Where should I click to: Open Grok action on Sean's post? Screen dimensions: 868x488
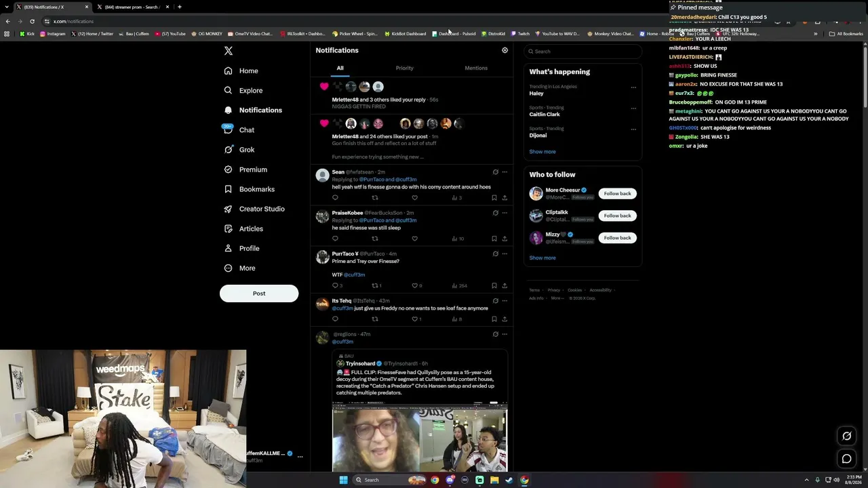[495, 172]
